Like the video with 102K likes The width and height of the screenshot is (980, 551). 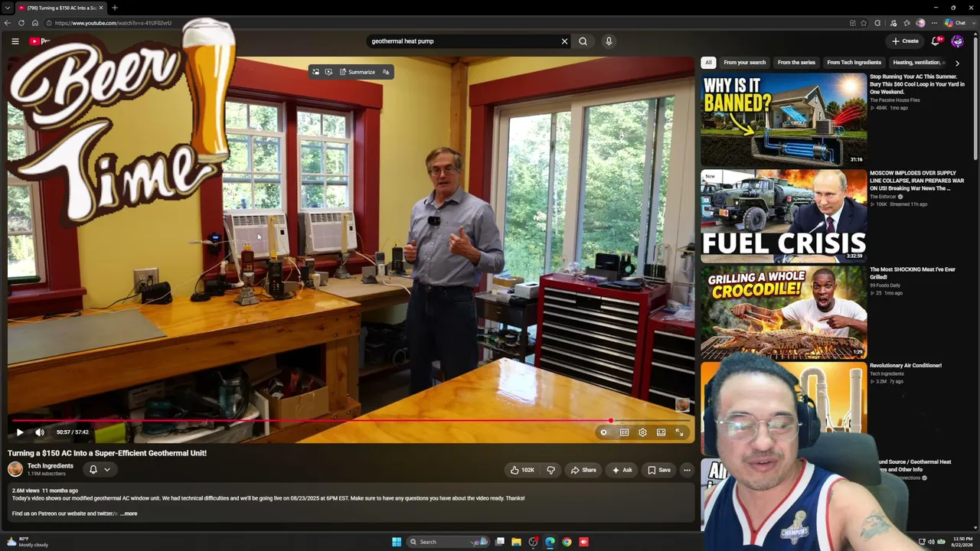[x=523, y=470]
